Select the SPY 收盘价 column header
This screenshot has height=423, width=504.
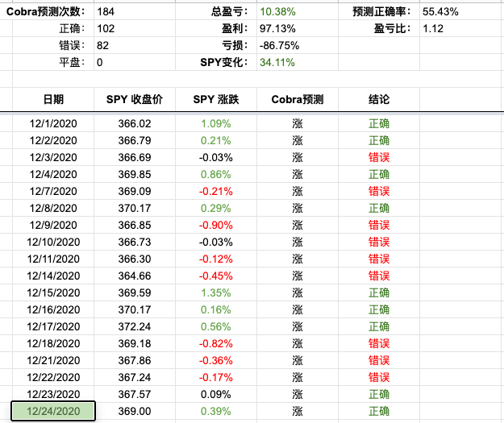coord(135,99)
